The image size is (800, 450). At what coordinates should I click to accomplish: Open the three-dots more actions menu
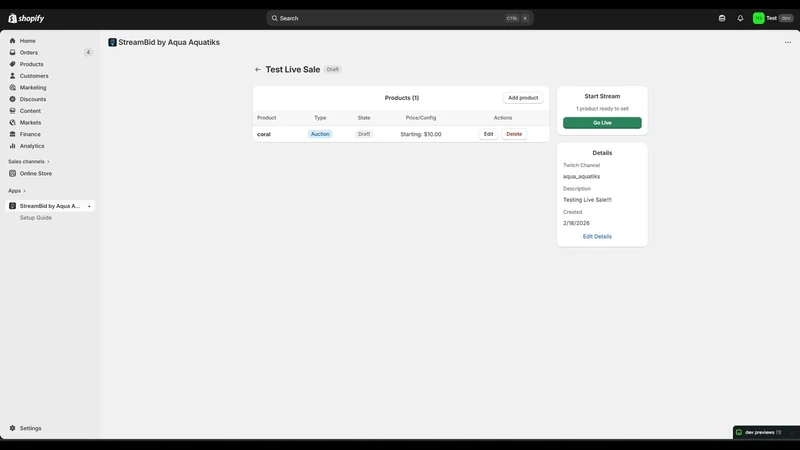(x=788, y=42)
